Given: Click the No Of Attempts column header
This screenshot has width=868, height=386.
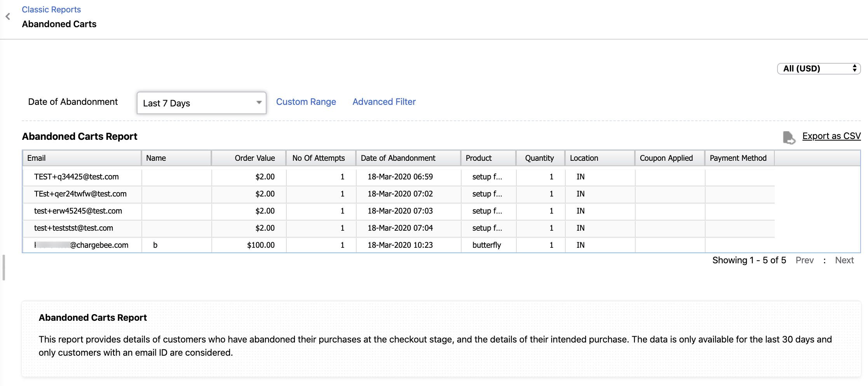Looking at the screenshot, I should 321,158.
